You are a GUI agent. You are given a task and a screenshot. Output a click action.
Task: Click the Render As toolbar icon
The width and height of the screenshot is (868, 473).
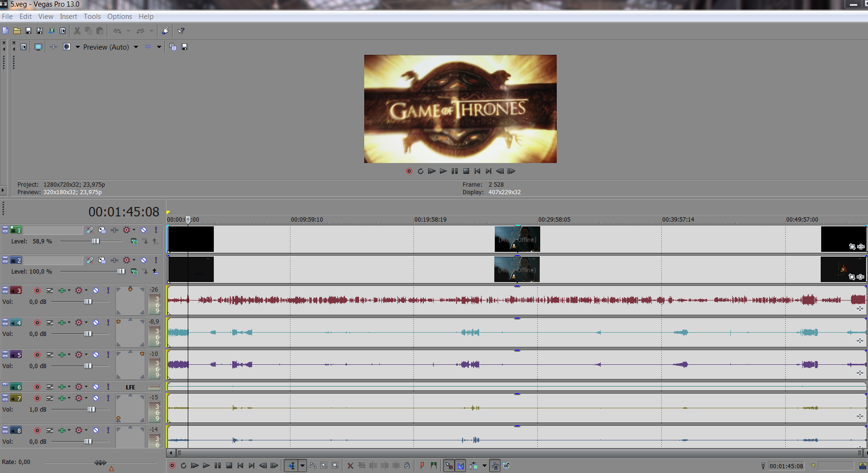(51, 31)
